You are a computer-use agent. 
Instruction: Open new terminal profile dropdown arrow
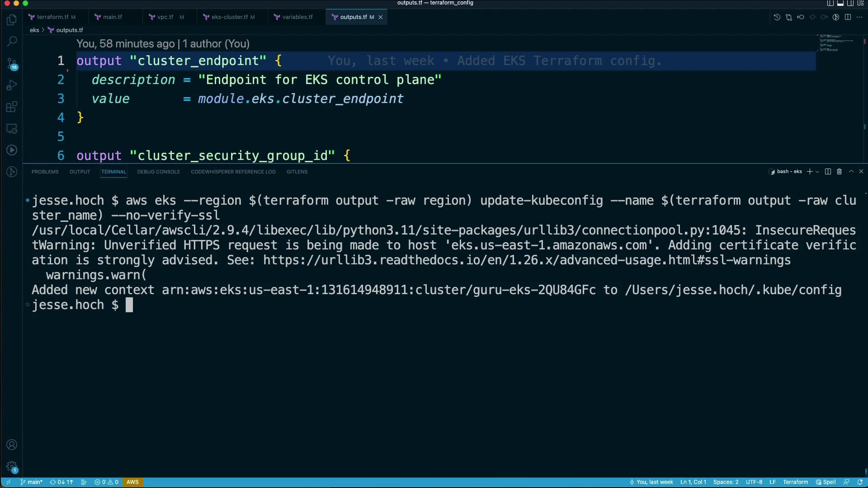[x=817, y=172]
